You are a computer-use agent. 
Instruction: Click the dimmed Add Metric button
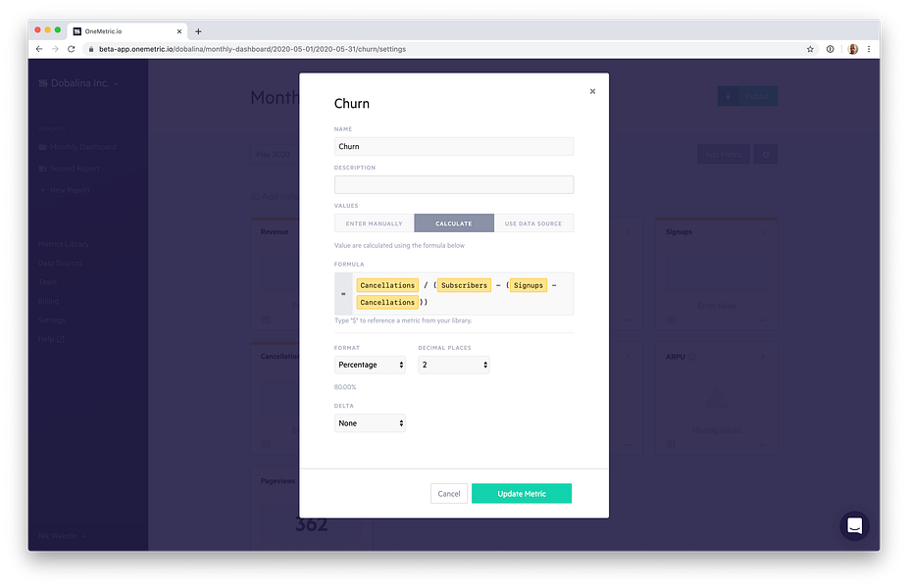point(724,155)
